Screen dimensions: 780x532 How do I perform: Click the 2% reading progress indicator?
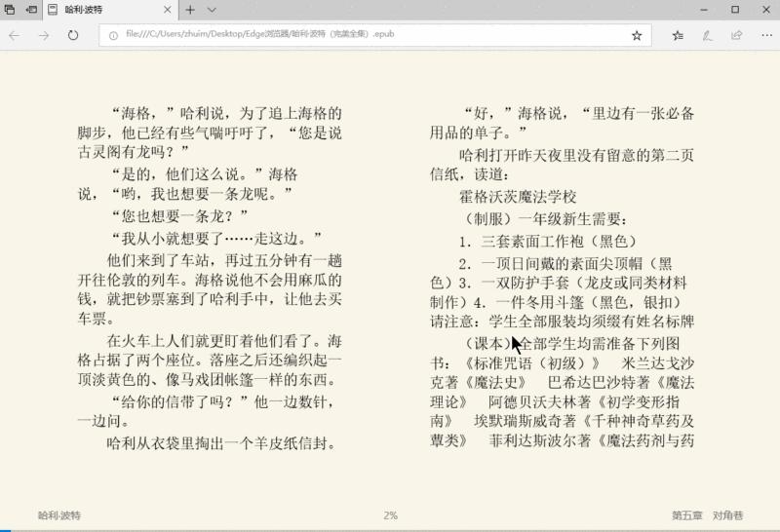pos(391,515)
